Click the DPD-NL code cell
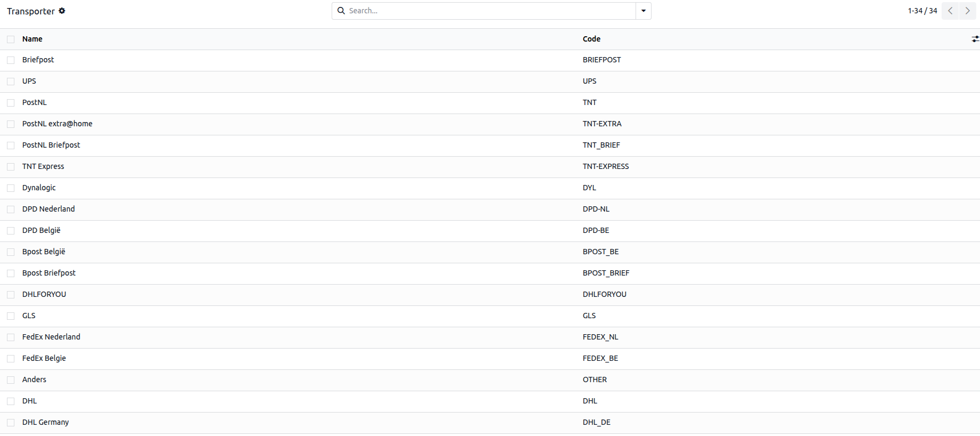Image resolution: width=980 pixels, height=436 pixels. pyautogui.click(x=596, y=209)
